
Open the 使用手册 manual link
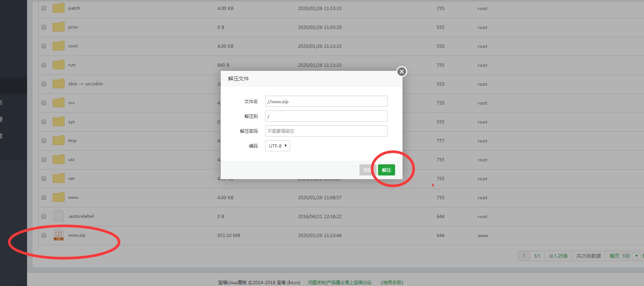[392, 283]
